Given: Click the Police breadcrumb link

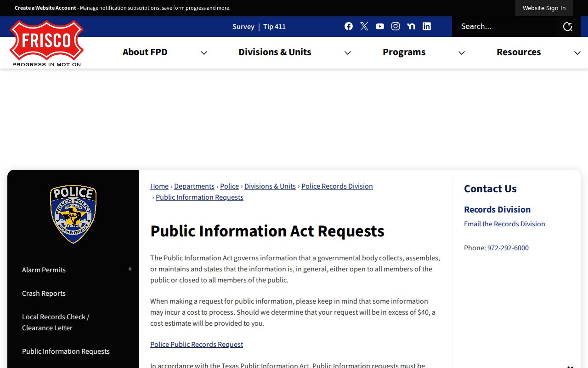Looking at the screenshot, I should click(229, 186).
